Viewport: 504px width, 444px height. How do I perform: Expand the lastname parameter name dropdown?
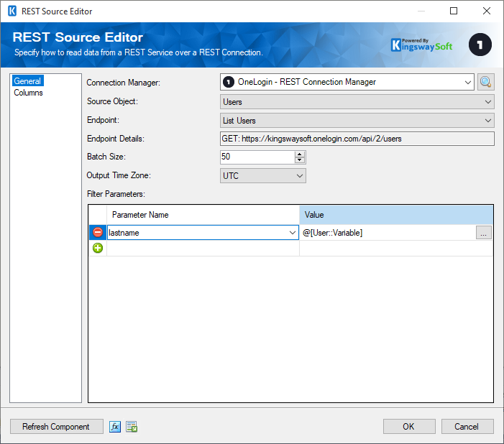point(292,233)
